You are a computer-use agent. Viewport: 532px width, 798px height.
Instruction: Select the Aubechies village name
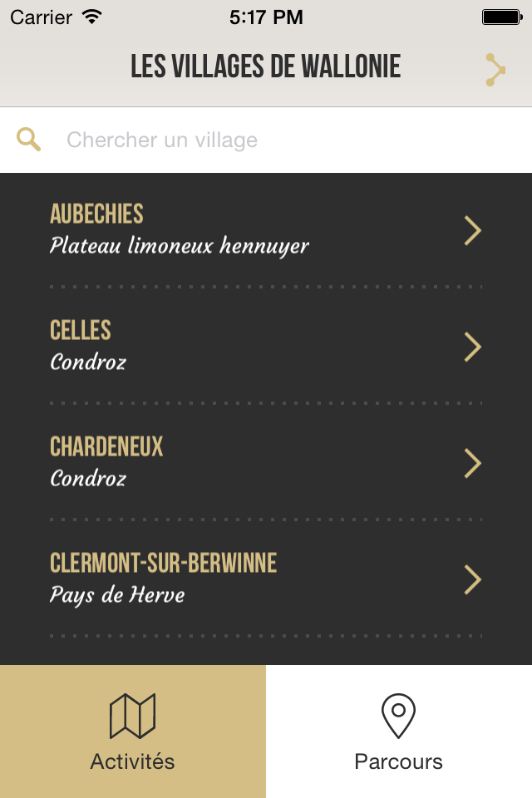[x=96, y=214]
